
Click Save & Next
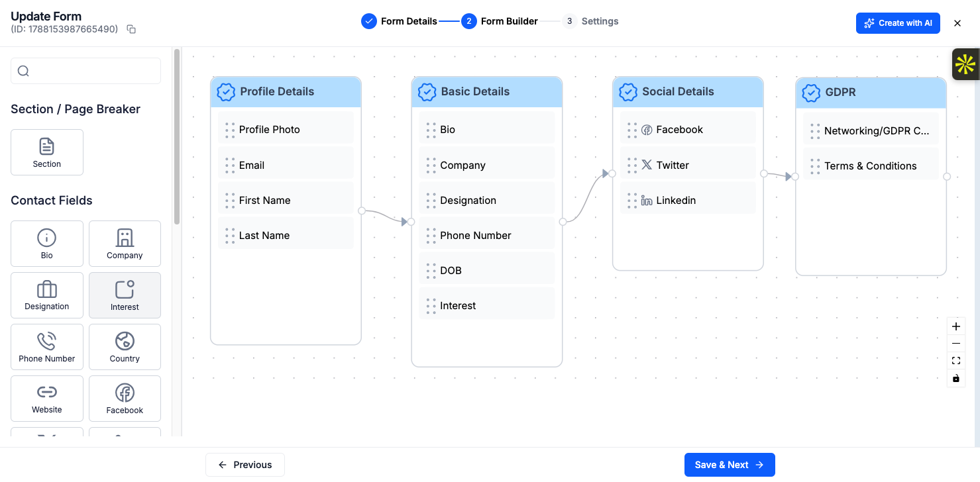point(730,465)
